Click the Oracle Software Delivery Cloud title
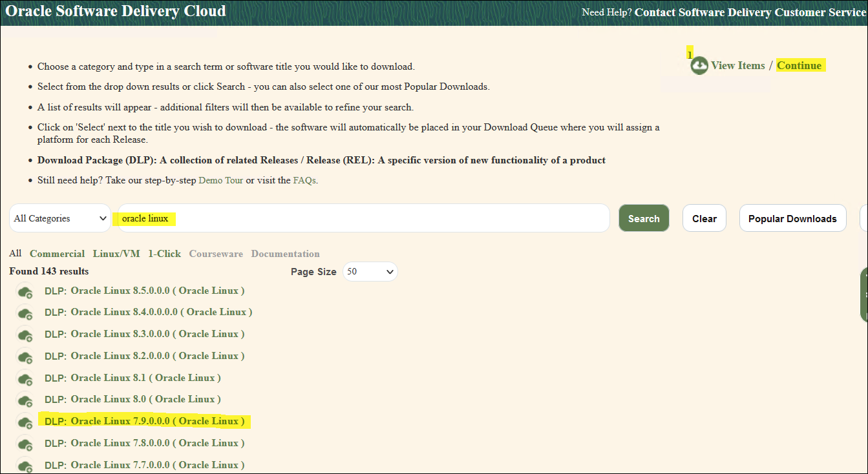Viewport: 868px width, 474px height. (116, 11)
